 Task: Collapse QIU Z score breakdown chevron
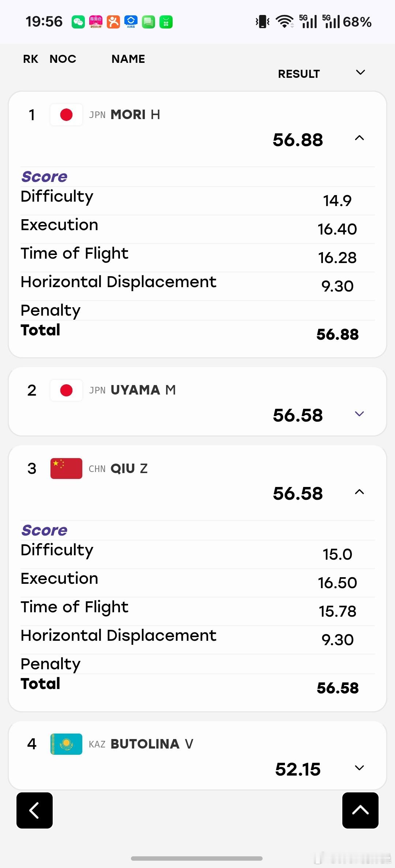[x=360, y=492]
